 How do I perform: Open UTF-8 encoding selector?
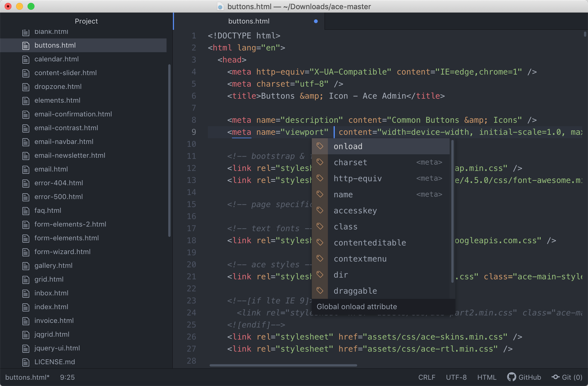point(456,377)
